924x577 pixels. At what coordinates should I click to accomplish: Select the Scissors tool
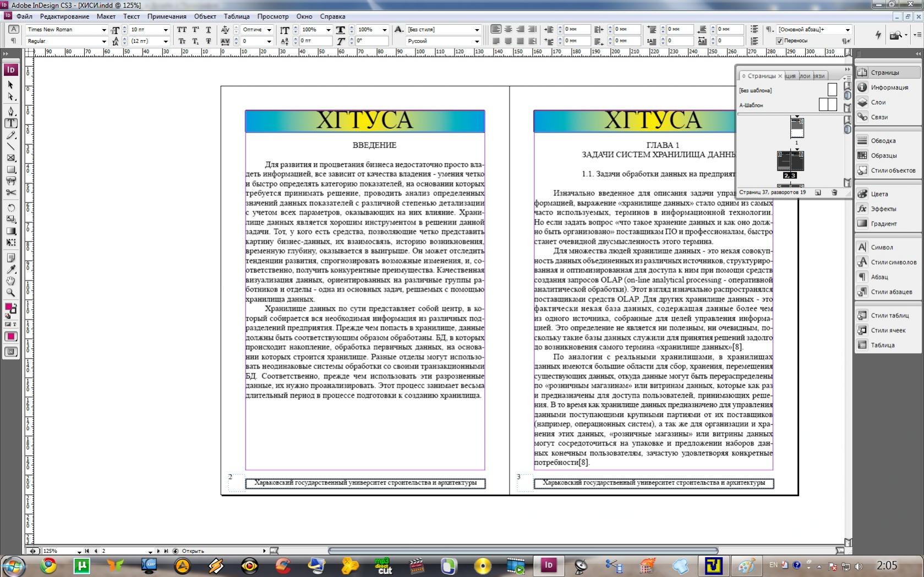[10, 193]
